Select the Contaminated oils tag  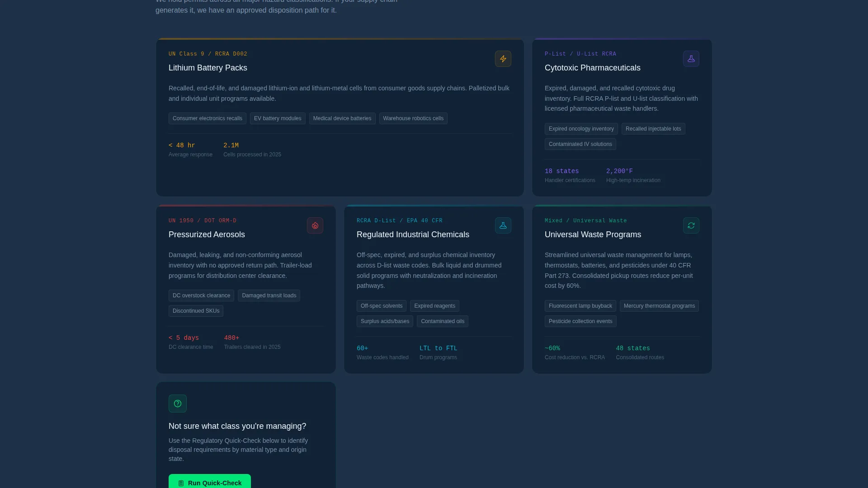(443, 321)
